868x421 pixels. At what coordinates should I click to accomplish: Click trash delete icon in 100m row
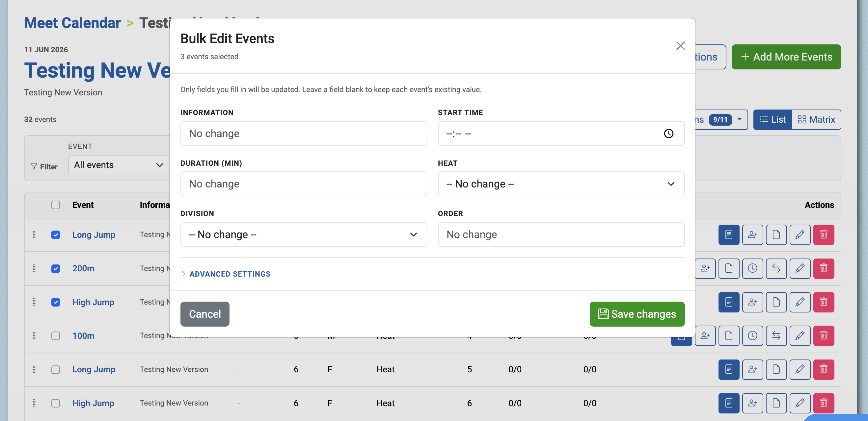point(824,335)
